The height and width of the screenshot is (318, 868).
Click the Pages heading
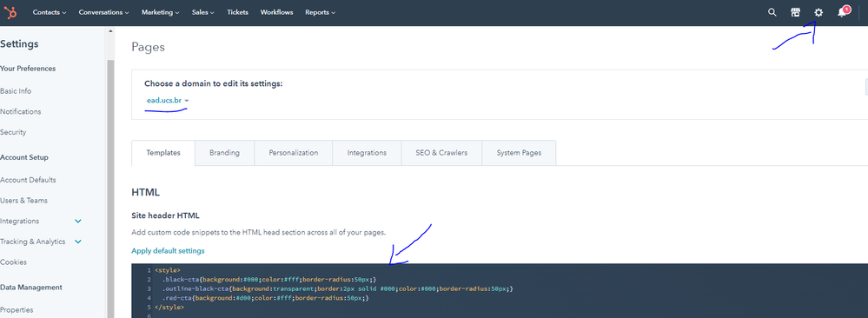148,47
